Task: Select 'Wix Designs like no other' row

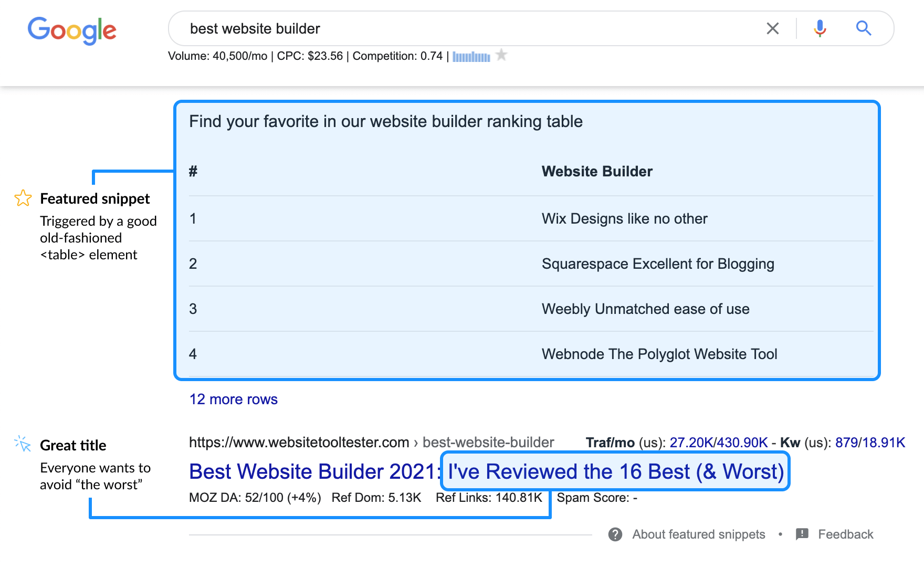Action: click(x=531, y=218)
